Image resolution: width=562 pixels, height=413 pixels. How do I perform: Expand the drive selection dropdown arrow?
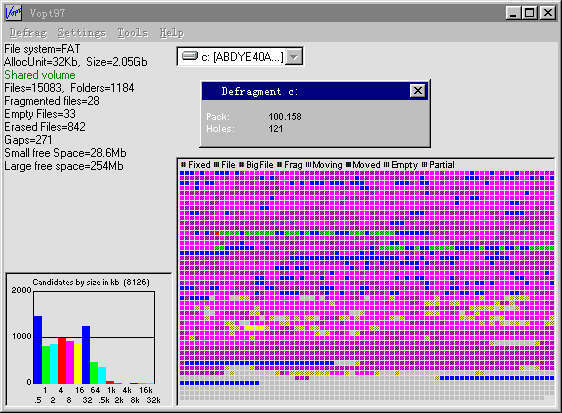[294, 57]
